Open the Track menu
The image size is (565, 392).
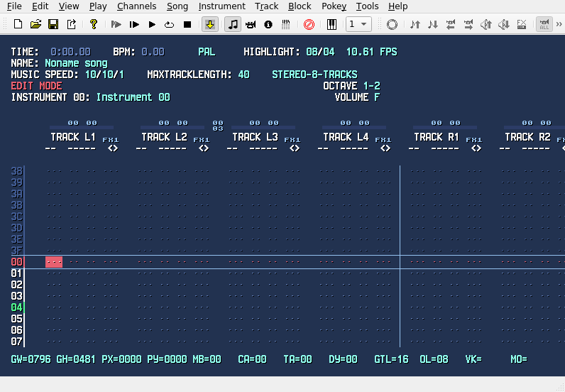click(x=267, y=6)
